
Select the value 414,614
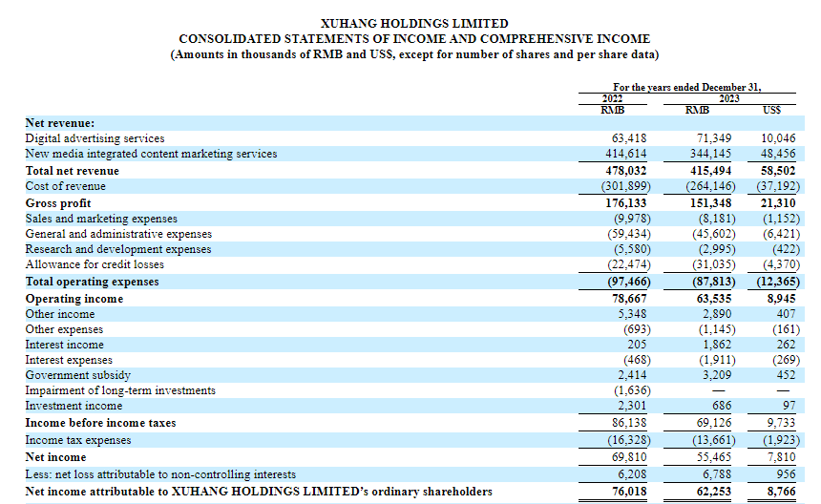pyautogui.click(x=625, y=154)
